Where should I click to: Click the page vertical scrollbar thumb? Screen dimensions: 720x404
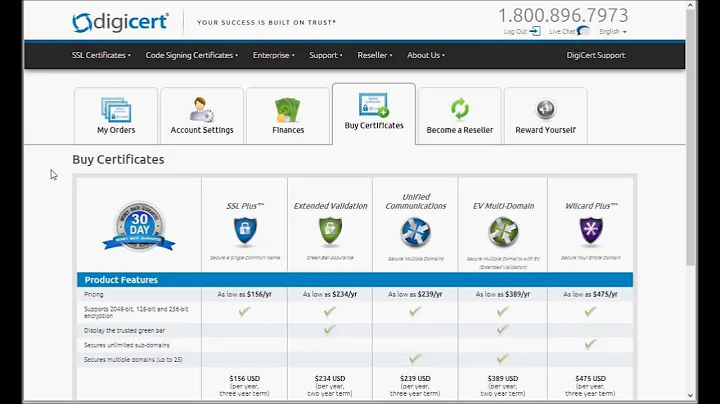coord(691,138)
